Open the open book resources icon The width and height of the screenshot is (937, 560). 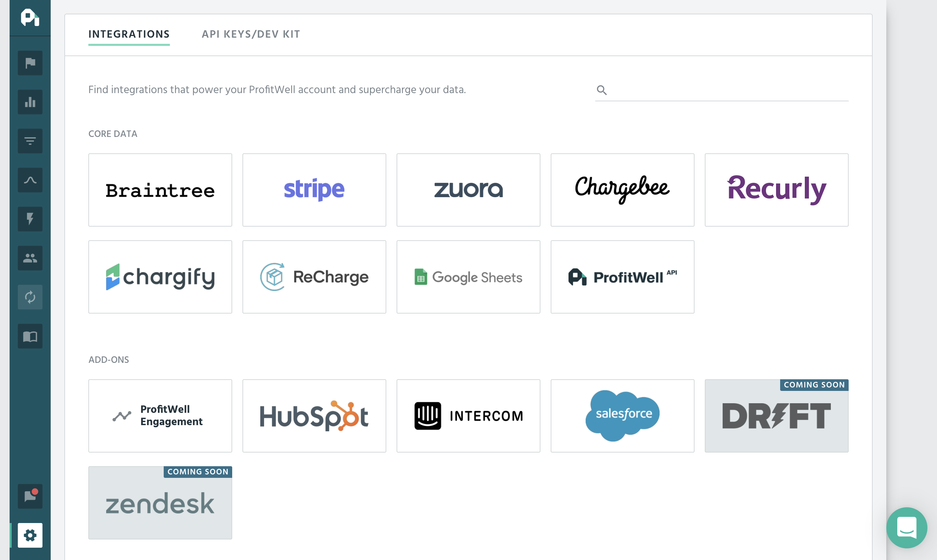30,336
